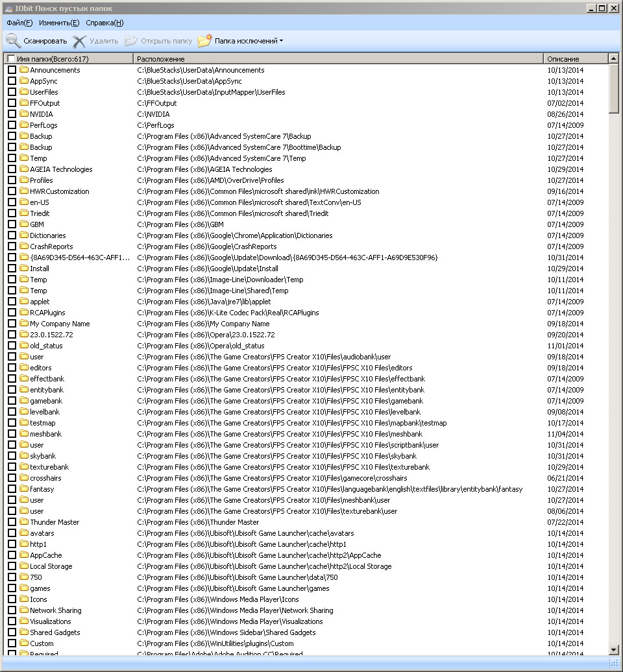Click the IObit title bar app icon
Viewport: 623px width, 672px height.
tap(9, 8)
